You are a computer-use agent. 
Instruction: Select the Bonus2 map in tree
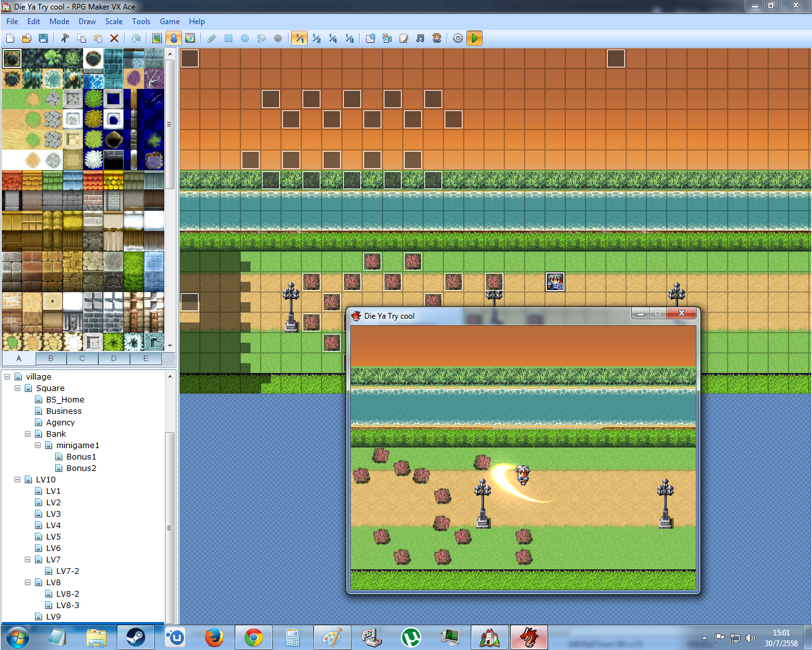[x=81, y=468]
